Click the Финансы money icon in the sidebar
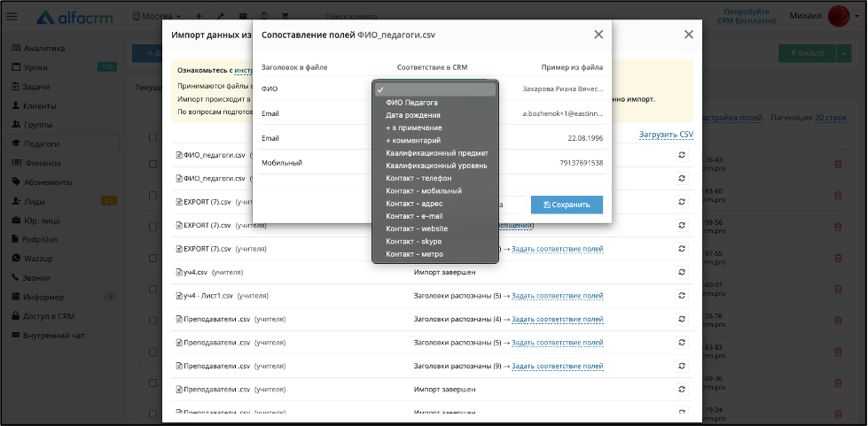The height and width of the screenshot is (426, 868). [17, 163]
